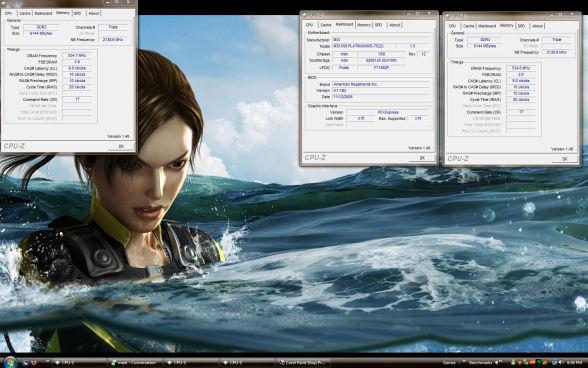Show Cache tab in right CPU-Z window
The image size is (588, 368).
(468, 26)
